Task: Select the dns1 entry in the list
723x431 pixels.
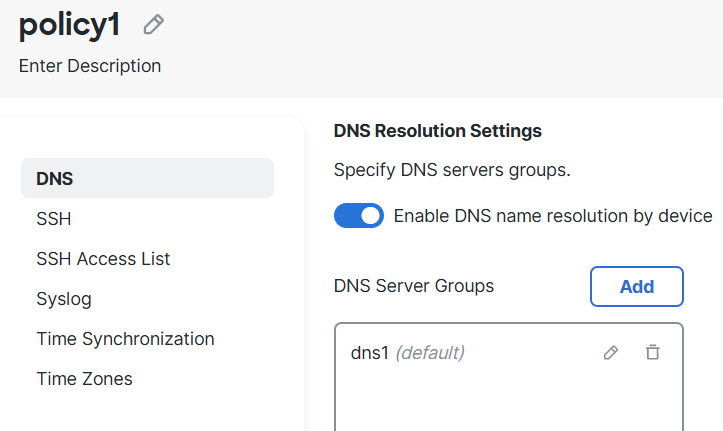Action: (369, 352)
